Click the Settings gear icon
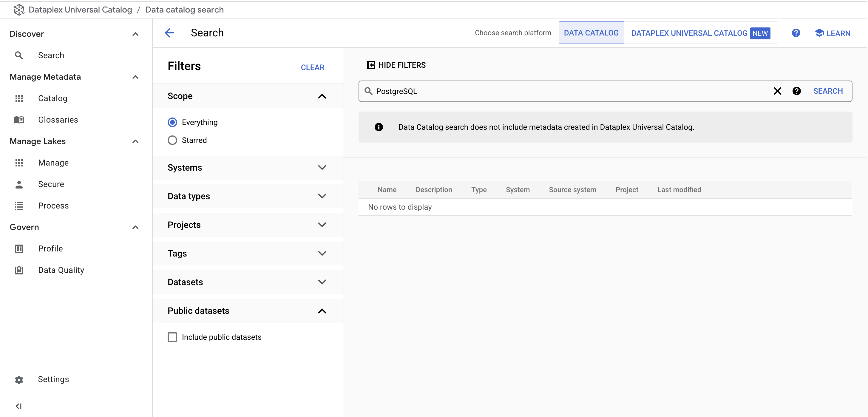This screenshot has width=868, height=417. [x=19, y=380]
